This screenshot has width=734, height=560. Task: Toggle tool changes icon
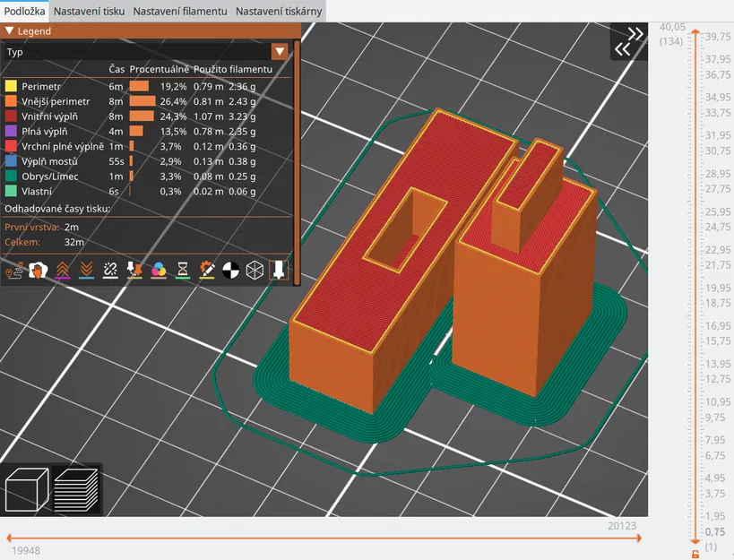pyautogui.click(x=134, y=271)
